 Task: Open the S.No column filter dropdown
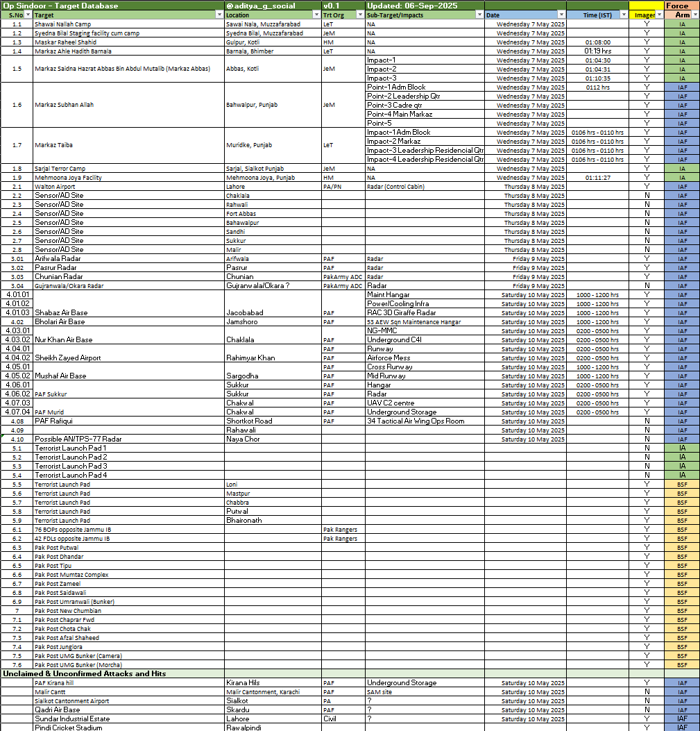point(28,15)
